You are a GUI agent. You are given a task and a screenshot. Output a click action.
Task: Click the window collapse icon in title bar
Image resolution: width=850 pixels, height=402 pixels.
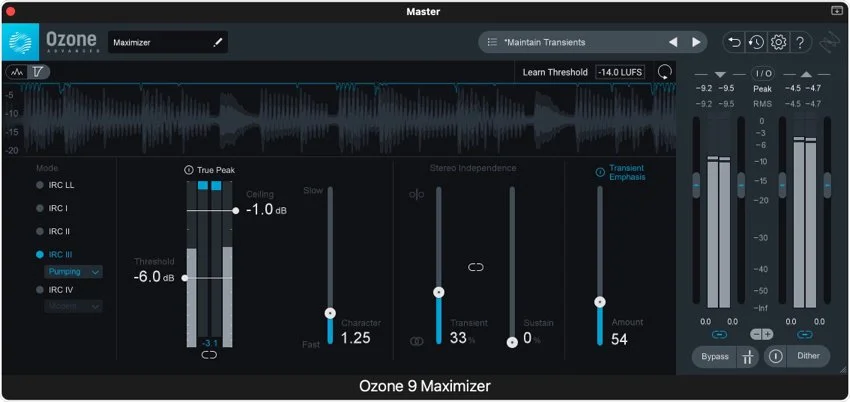836,11
